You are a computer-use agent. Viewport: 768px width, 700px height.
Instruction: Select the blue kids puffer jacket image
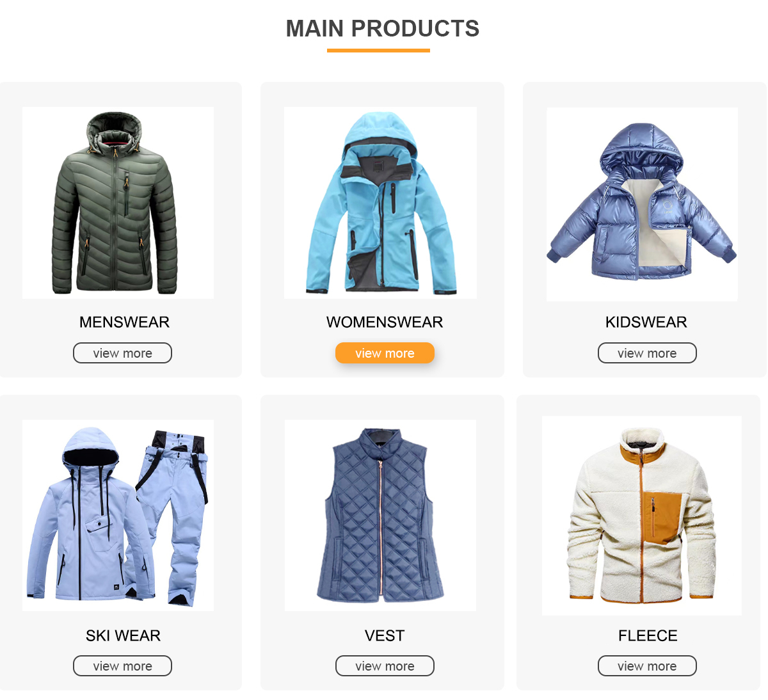pos(642,204)
